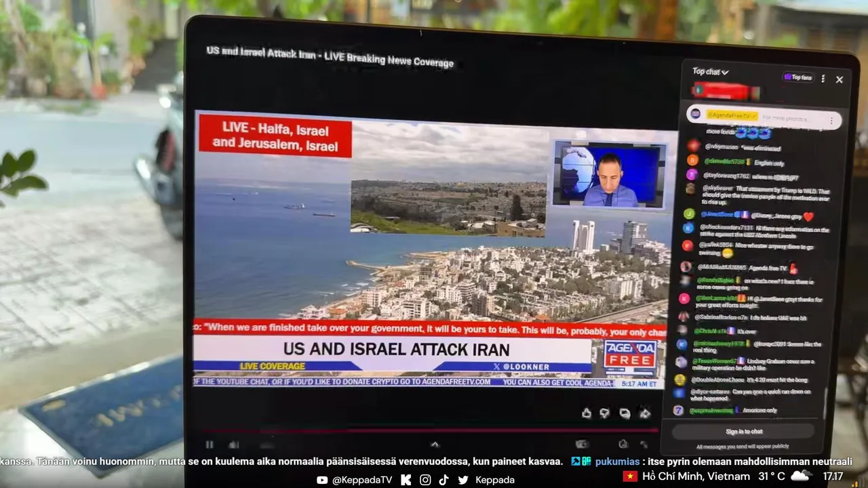868x488 pixels.
Task: Open comments icon under the video
Action: tap(625, 413)
